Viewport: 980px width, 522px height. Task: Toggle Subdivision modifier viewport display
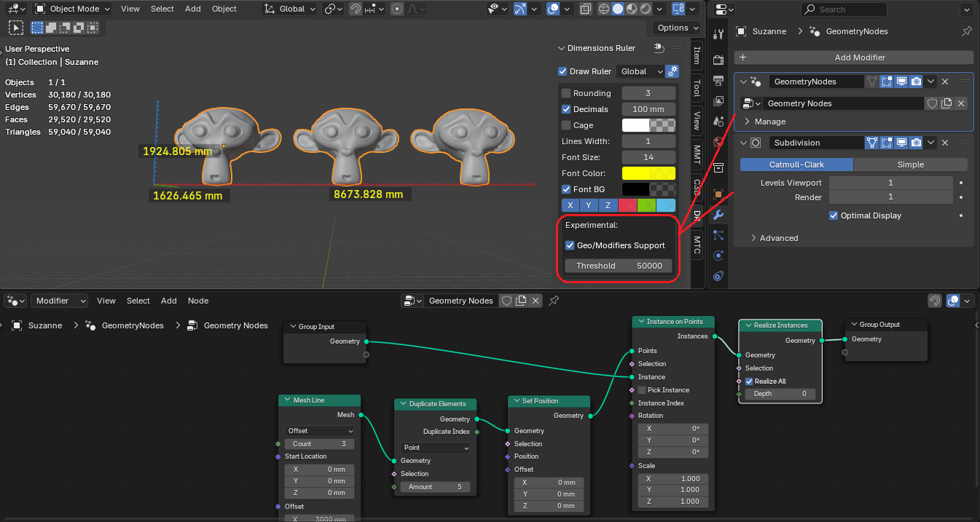coord(901,143)
